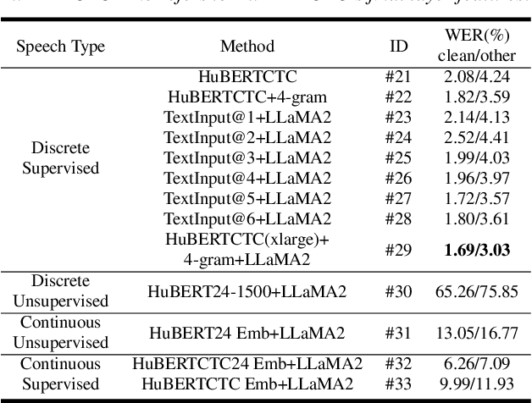
Task: Click the Speech Type column header
Action: [x=61, y=46]
